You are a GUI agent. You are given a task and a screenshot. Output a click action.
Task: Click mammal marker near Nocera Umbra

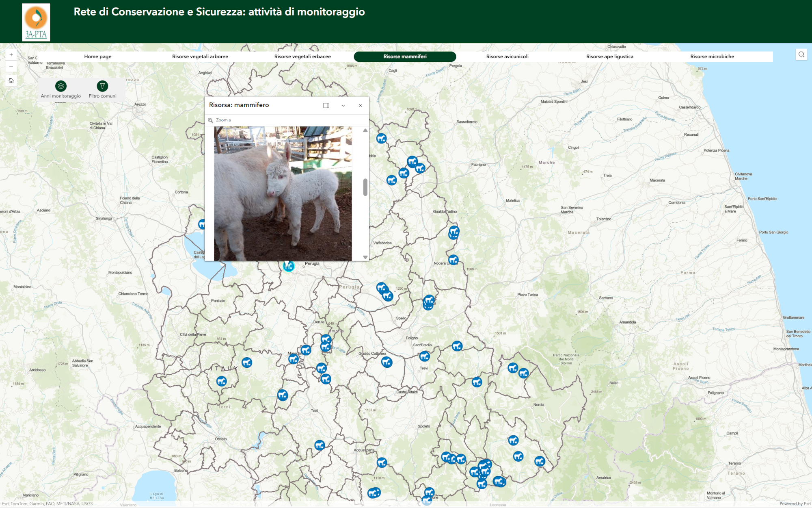pos(453,259)
